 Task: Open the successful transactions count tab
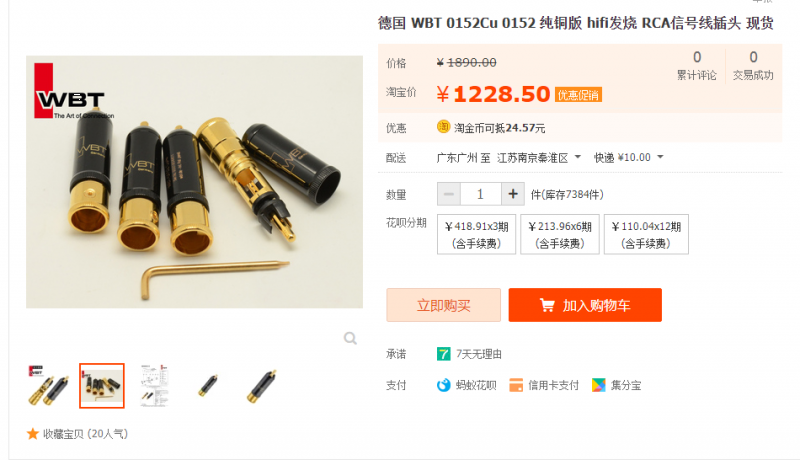coord(753,66)
